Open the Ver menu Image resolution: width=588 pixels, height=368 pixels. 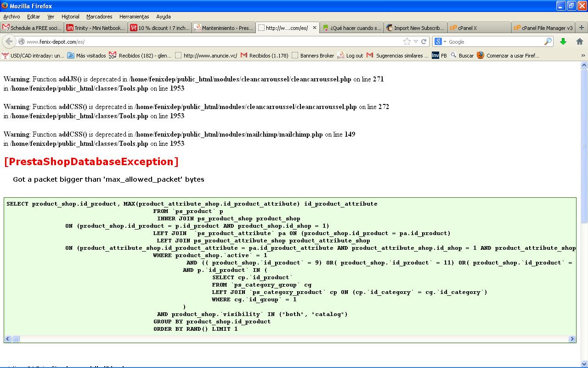[51, 17]
